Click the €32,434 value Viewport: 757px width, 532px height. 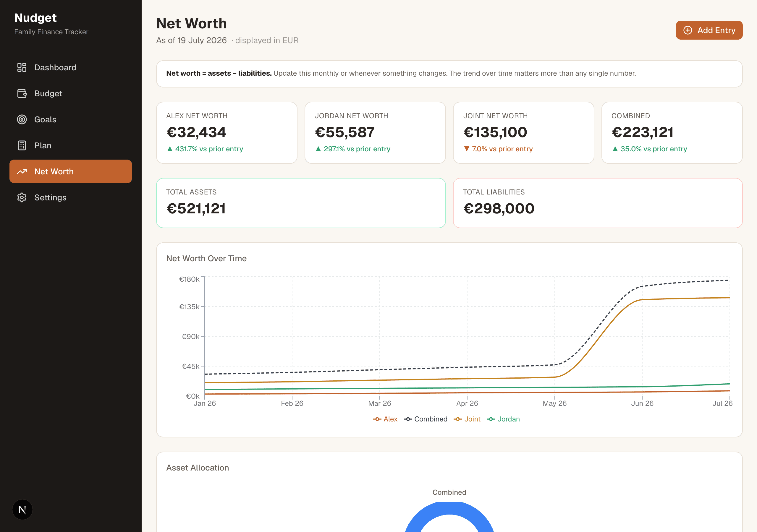196,132
